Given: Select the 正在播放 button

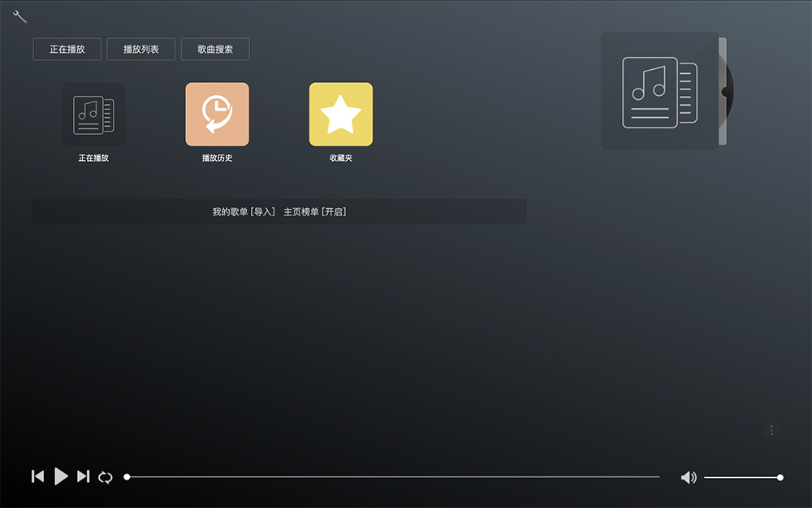Looking at the screenshot, I should pyautogui.click(x=67, y=49).
